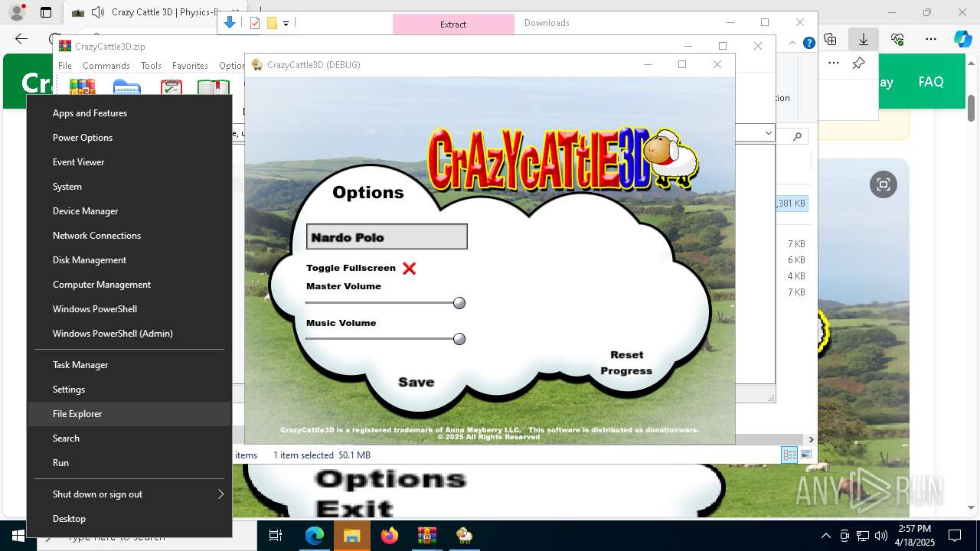The width and height of the screenshot is (980, 551).
Task: Launch Windows PowerShell (Admin)
Action: point(129,334)
